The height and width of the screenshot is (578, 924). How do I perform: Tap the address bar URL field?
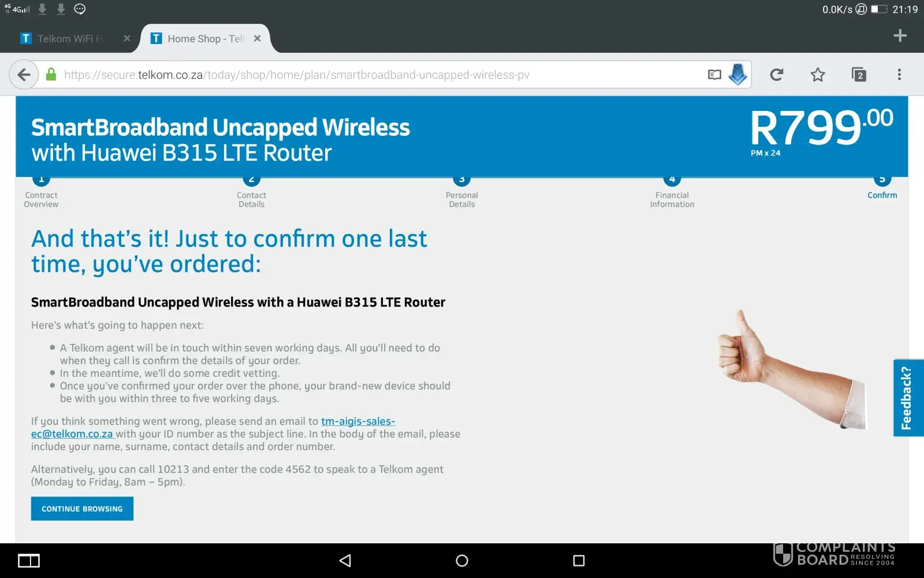tap(381, 75)
